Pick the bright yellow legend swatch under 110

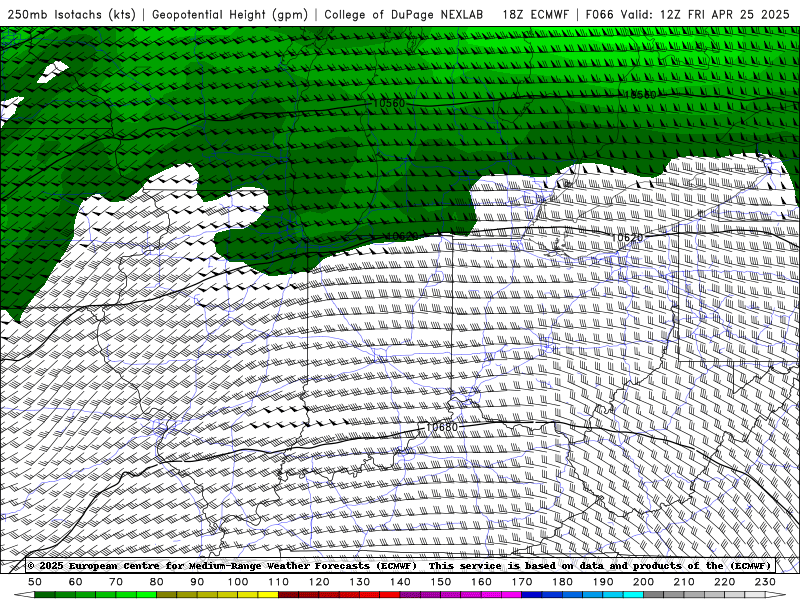(268, 595)
